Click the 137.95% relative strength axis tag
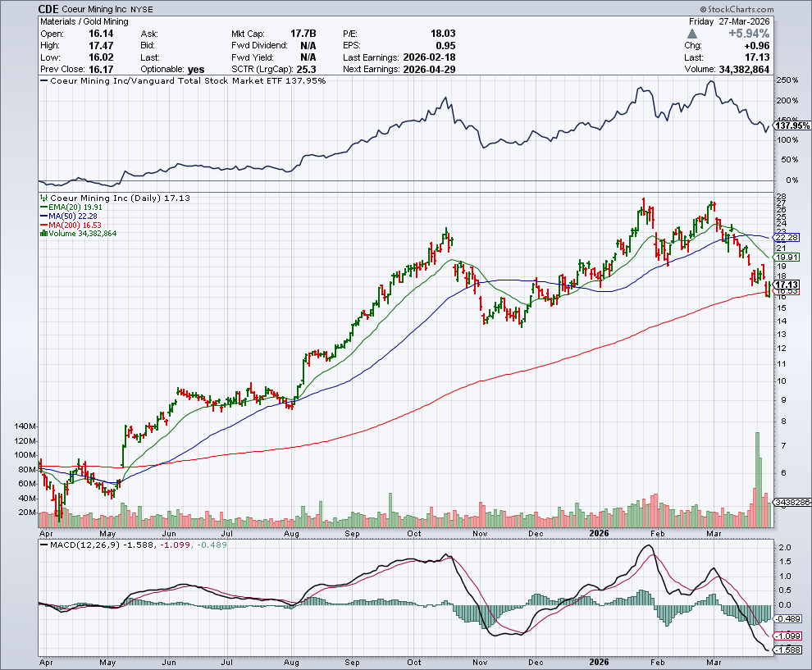This screenshot has height=670, width=812. point(791,125)
